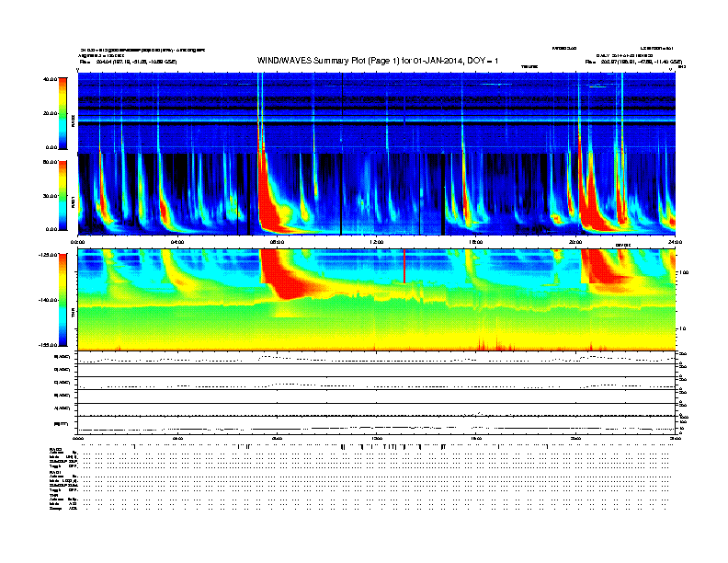Image resolution: width=728 pixels, height=563 pixels.
Task: Click 04:00 tick label below RAD1 spectrogram
Action: 177,242
